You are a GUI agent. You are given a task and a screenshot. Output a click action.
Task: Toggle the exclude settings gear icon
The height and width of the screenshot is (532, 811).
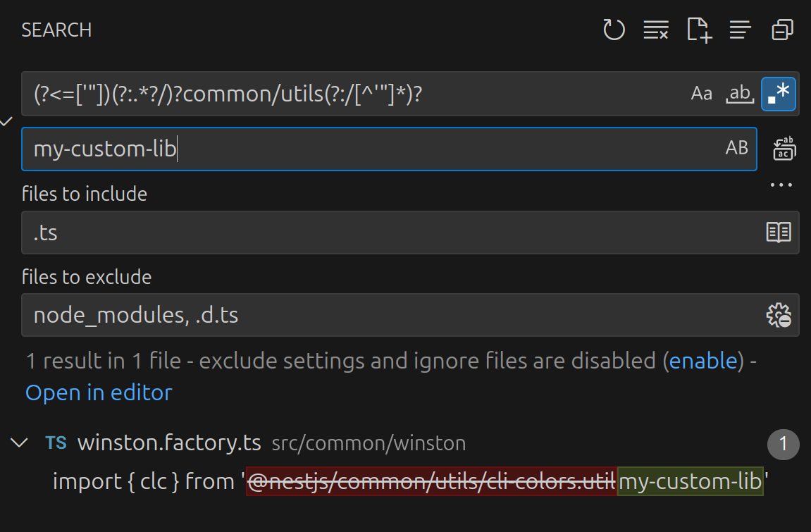[778, 315]
